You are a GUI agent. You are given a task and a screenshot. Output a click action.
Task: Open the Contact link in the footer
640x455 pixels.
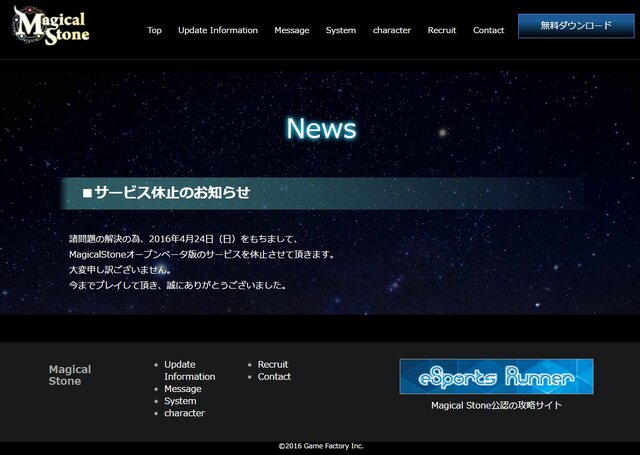coord(274,377)
